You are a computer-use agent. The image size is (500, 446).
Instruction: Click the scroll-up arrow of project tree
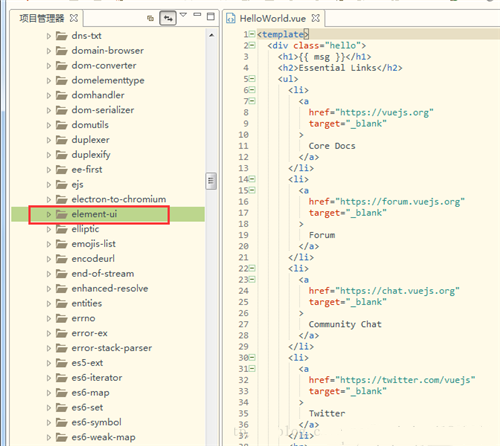[x=211, y=35]
